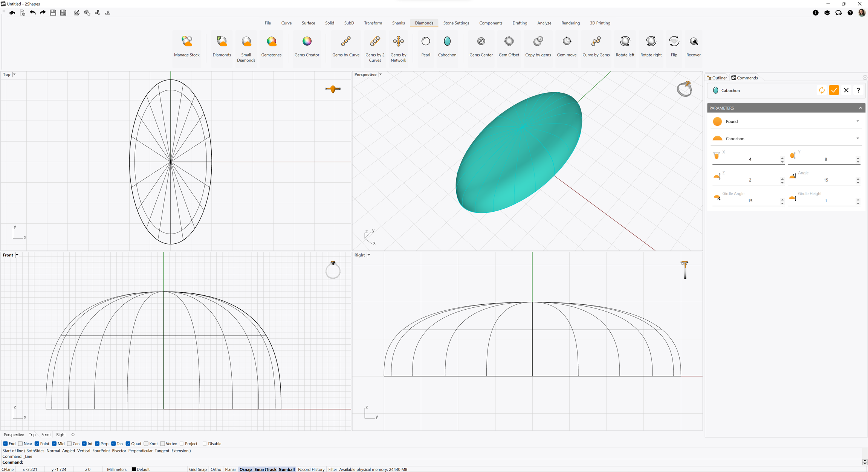
Task: Click the Ortho status bar button
Action: click(x=216, y=469)
